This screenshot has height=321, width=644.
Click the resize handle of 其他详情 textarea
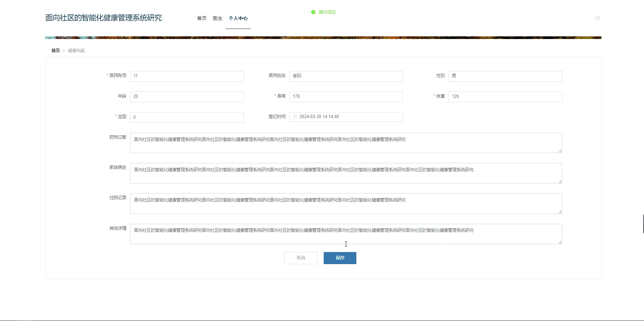560,243
